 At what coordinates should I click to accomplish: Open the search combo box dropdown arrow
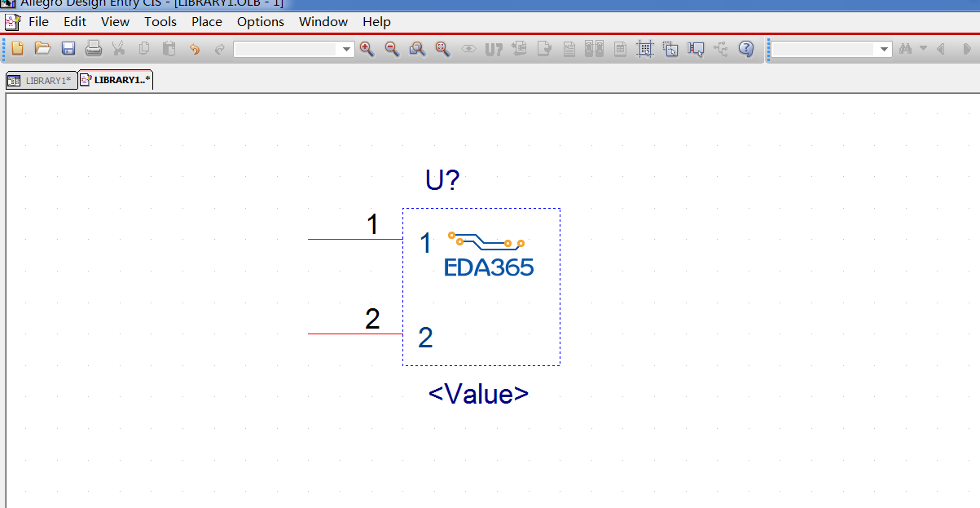tap(885, 50)
